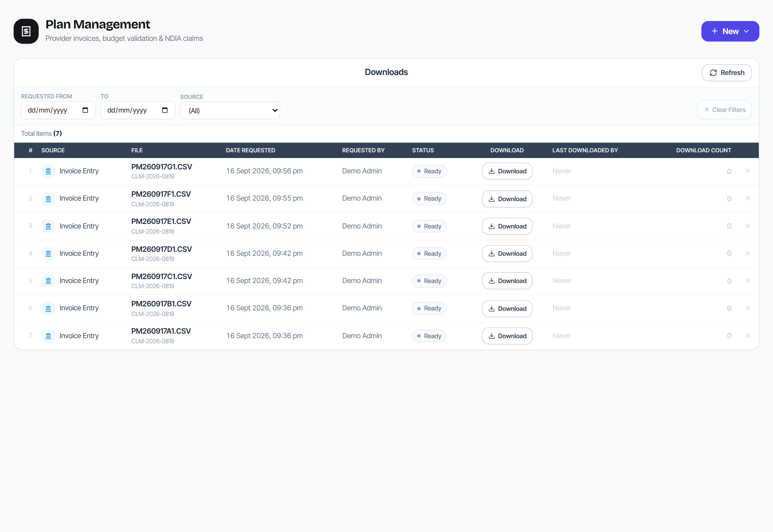Click Demo Admin in PM260917B1.CSV row
This screenshot has height=532, width=773.
362,308
